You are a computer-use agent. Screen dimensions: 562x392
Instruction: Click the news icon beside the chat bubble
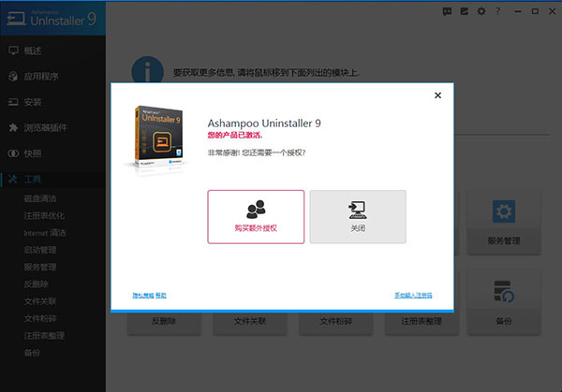pyautogui.click(x=465, y=12)
